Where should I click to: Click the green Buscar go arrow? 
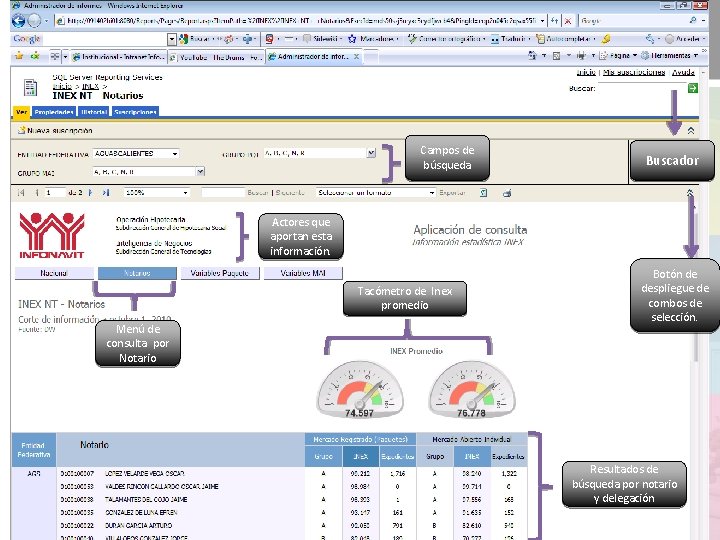pyautogui.click(x=693, y=88)
